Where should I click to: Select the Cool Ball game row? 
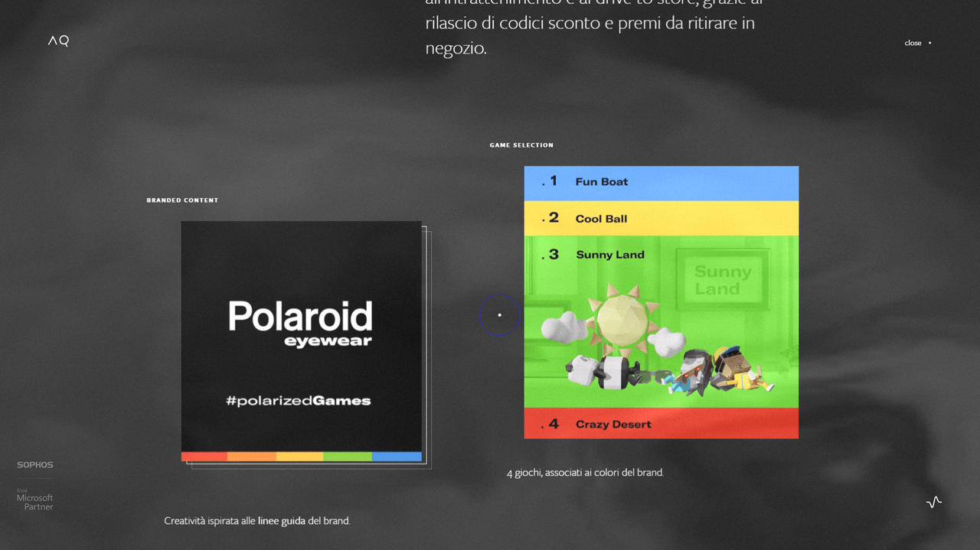(661, 218)
